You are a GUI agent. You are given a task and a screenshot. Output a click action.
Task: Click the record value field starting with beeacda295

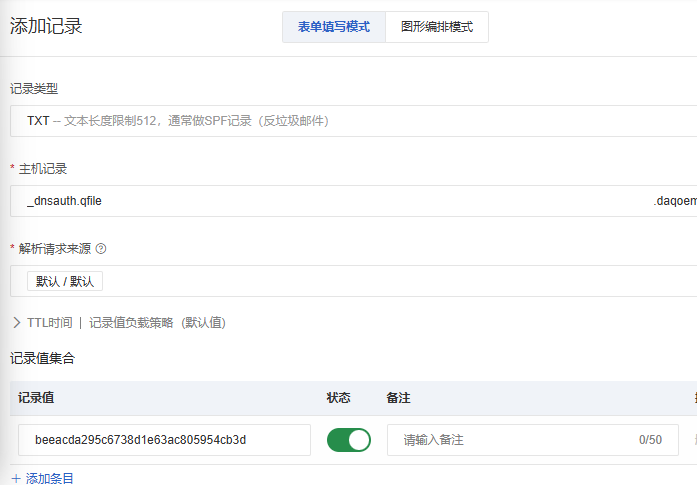click(164, 440)
